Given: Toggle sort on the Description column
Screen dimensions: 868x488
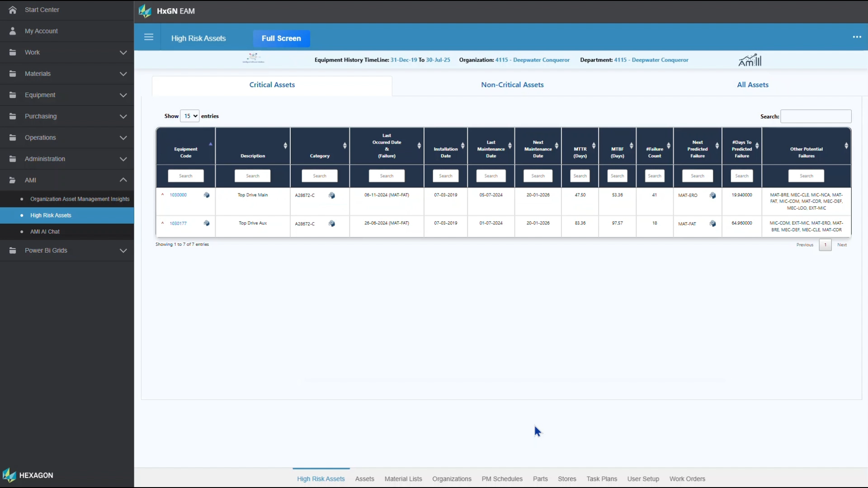Looking at the screenshot, I should (x=285, y=145).
